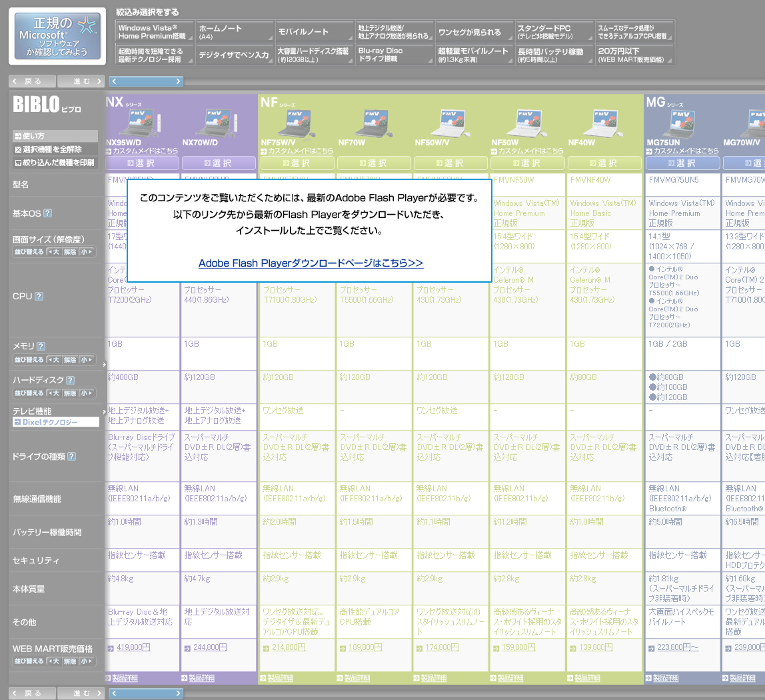This screenshot has width=765, height=700.
Task: Click the ハードディスク help icon
Action: (70, 380)
